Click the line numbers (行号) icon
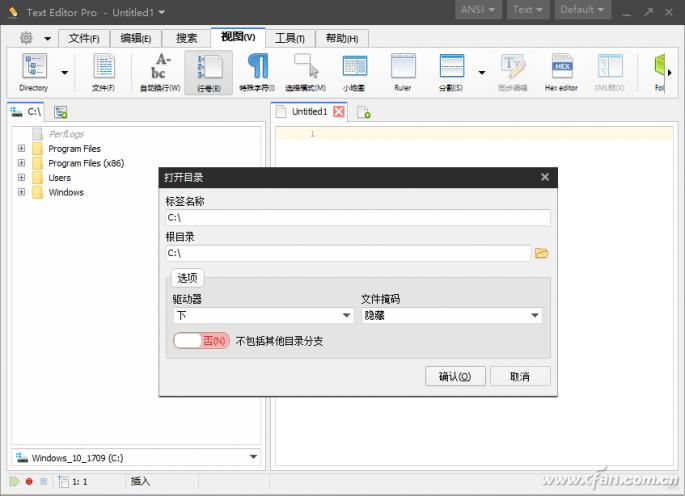685x496 pixels. pos(209,71)
